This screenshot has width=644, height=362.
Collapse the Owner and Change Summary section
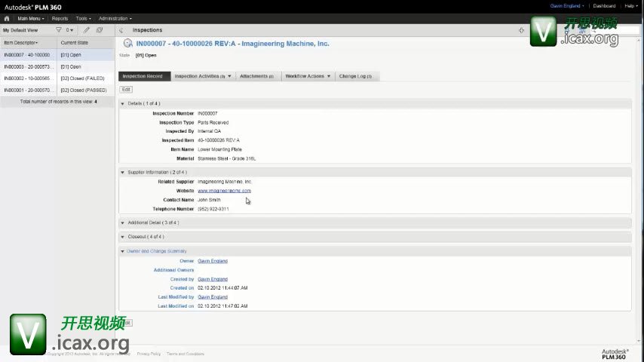(x=122, y=251)
